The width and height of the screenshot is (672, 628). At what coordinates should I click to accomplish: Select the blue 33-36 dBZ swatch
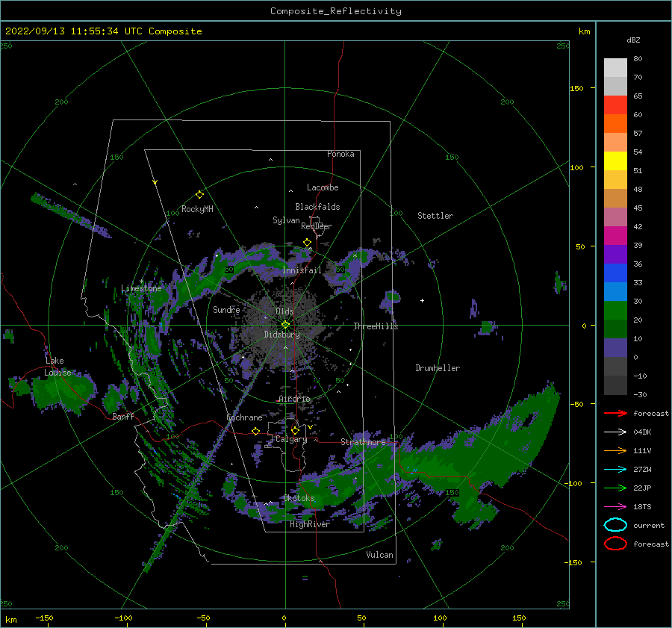(x=615, y=273)
